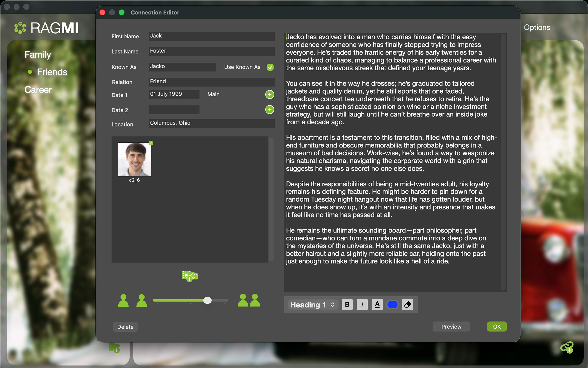Click into the paragraph starting 'His apartment is'
The width and height of the screenshot is (588, 368).
click(x=391, y=153)
